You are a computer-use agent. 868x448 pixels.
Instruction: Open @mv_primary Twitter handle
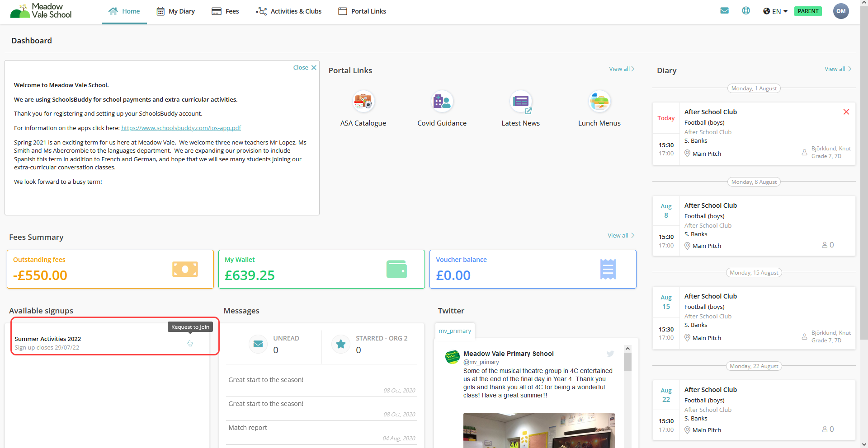click(481, 362)
